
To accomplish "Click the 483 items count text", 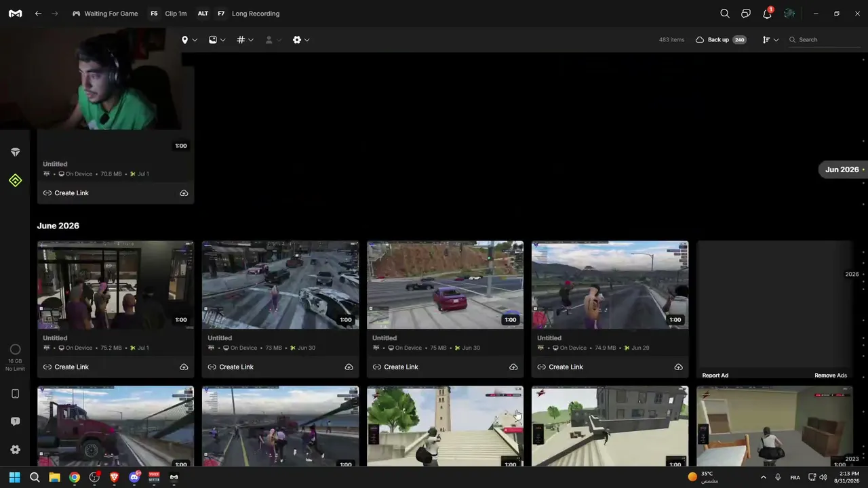I will click(672, 40).
